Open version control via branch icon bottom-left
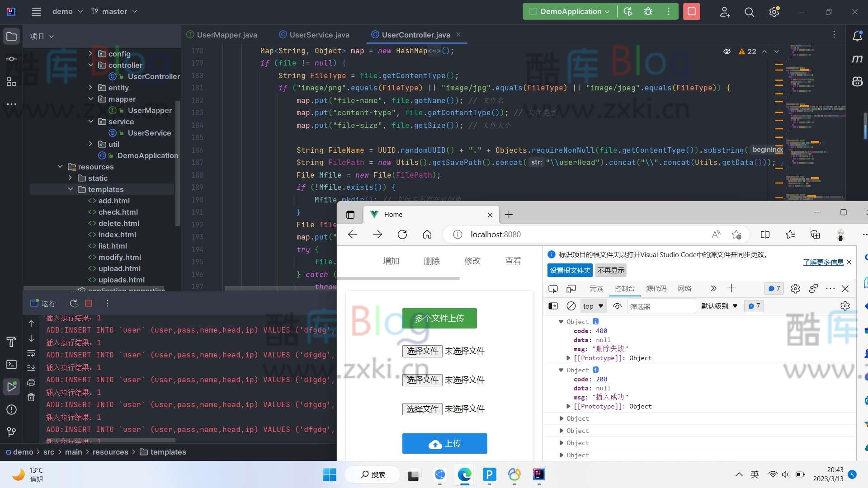The height and width of the screenshot is (488, 868). click(x=11, y=432)
